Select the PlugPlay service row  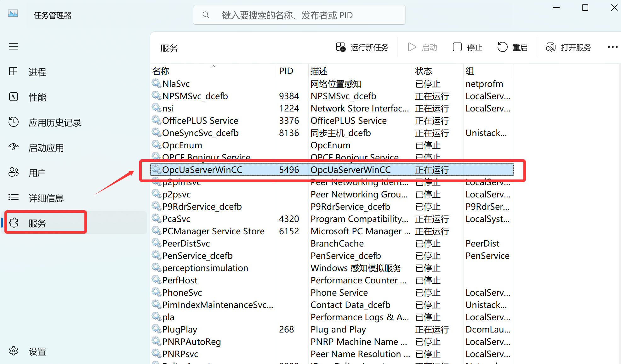[180, 329]
